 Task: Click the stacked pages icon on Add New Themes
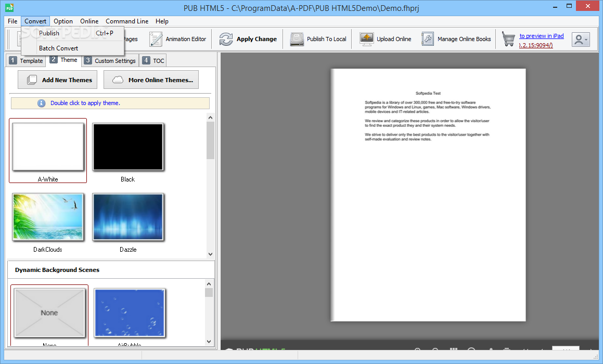tap(32, 80)
